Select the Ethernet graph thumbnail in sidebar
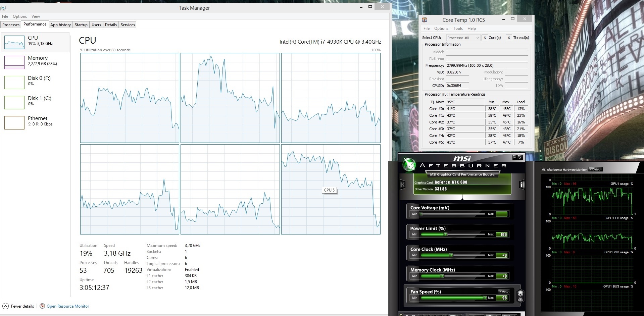644x316 pixels. [x=14, y=122]
